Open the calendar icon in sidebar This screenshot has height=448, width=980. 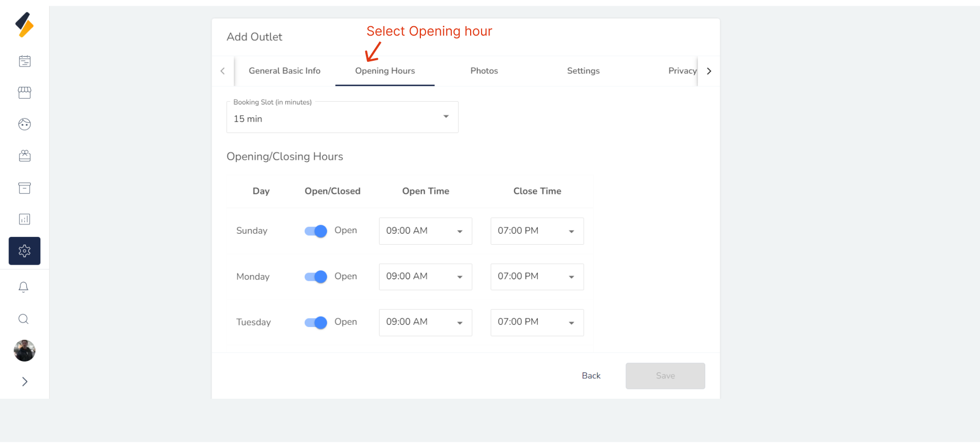(25, 61)
